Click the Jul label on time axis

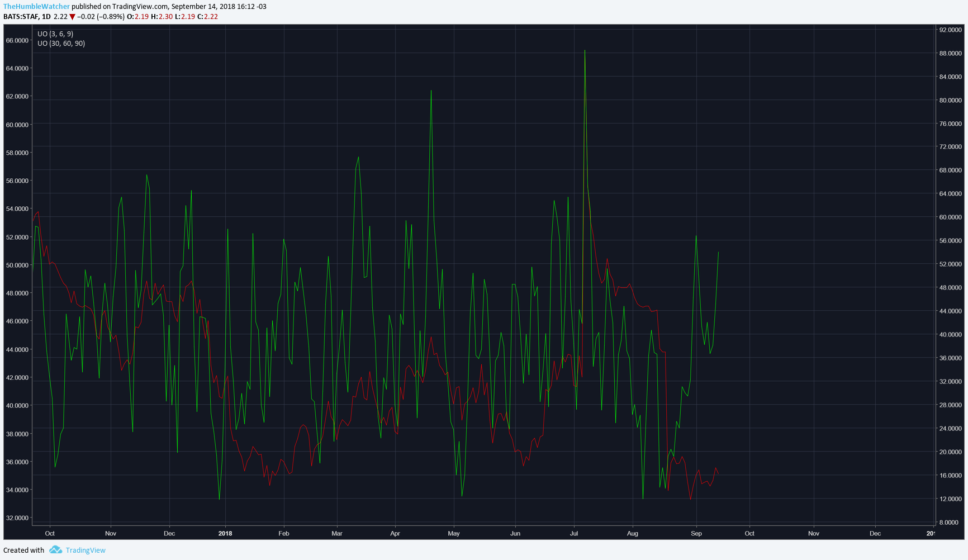tap(574, 533)
